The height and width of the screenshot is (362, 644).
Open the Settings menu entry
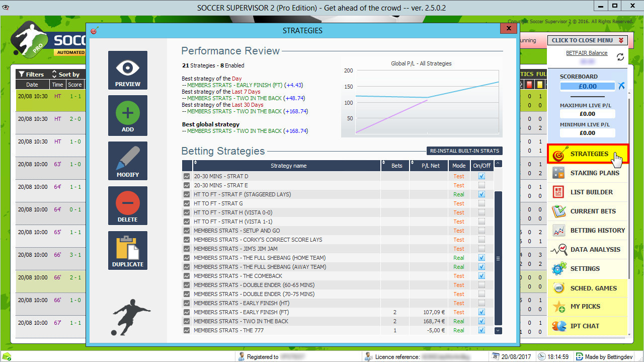[x=588, y=269]
